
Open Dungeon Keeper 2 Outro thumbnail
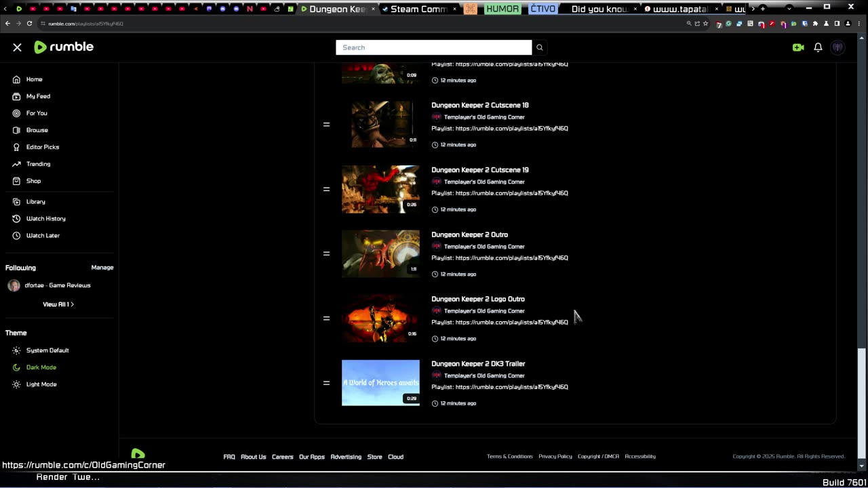coord(380,253)
